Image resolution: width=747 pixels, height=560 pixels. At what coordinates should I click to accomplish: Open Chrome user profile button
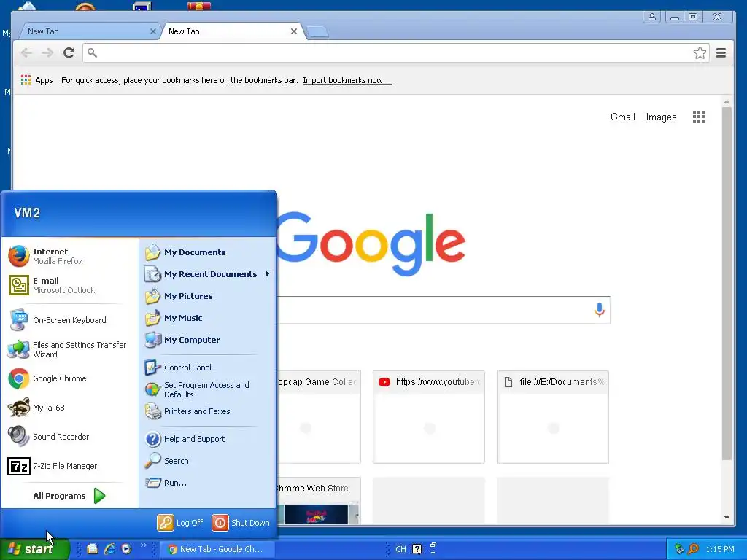[651, 17]
